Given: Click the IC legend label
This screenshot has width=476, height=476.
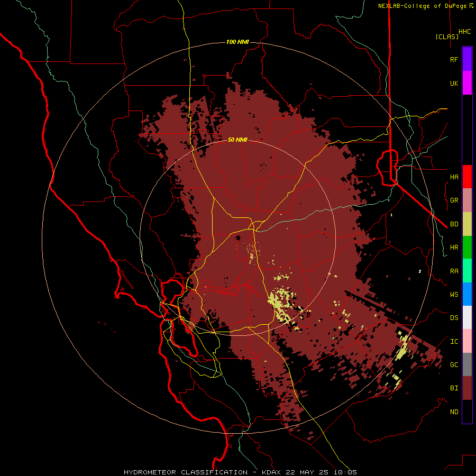Looking at the screenshot, I should pyautogui.click(x=454, y=342).
